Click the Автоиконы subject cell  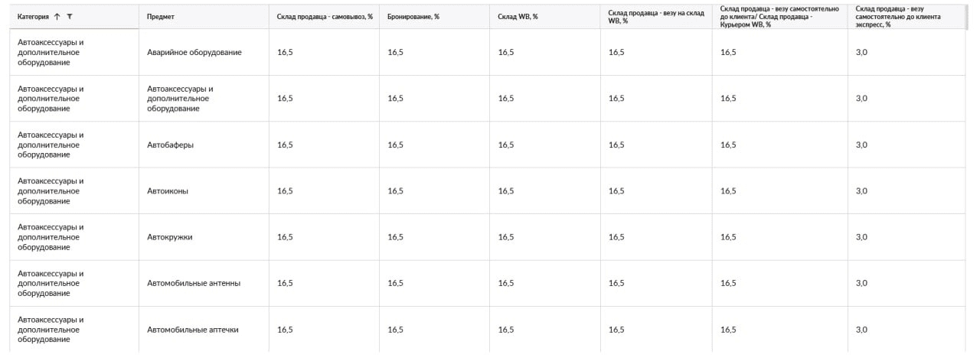point(168,191)
